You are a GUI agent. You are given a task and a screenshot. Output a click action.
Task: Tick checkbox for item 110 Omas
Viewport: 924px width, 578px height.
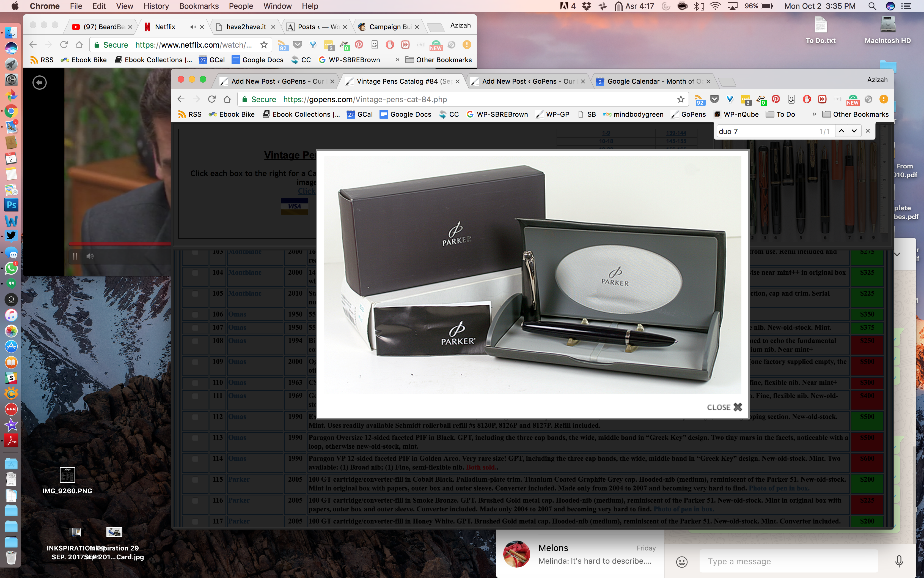(195, 383)
